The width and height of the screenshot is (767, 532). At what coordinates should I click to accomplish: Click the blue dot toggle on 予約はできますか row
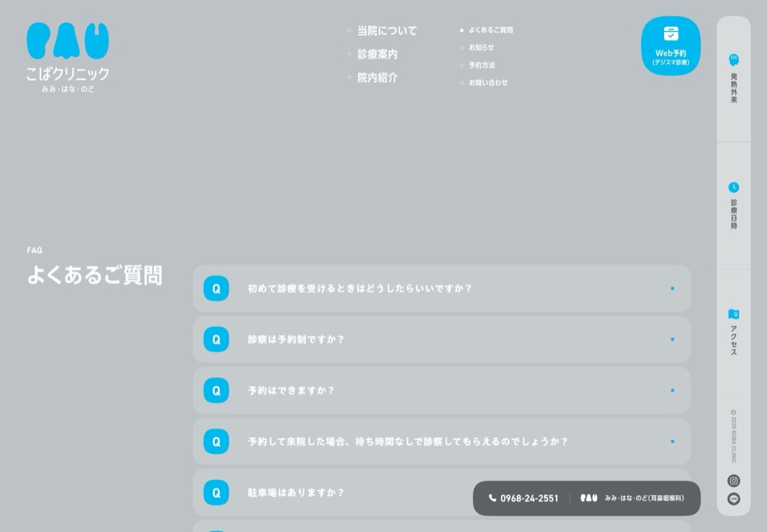coord(672,390)
